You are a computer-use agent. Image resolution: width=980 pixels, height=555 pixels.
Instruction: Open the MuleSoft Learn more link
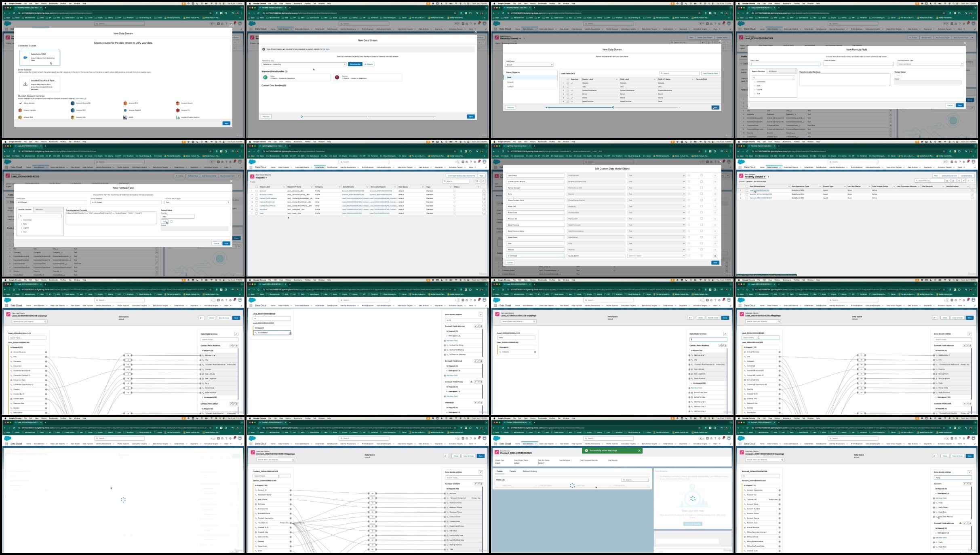(79, 99)
